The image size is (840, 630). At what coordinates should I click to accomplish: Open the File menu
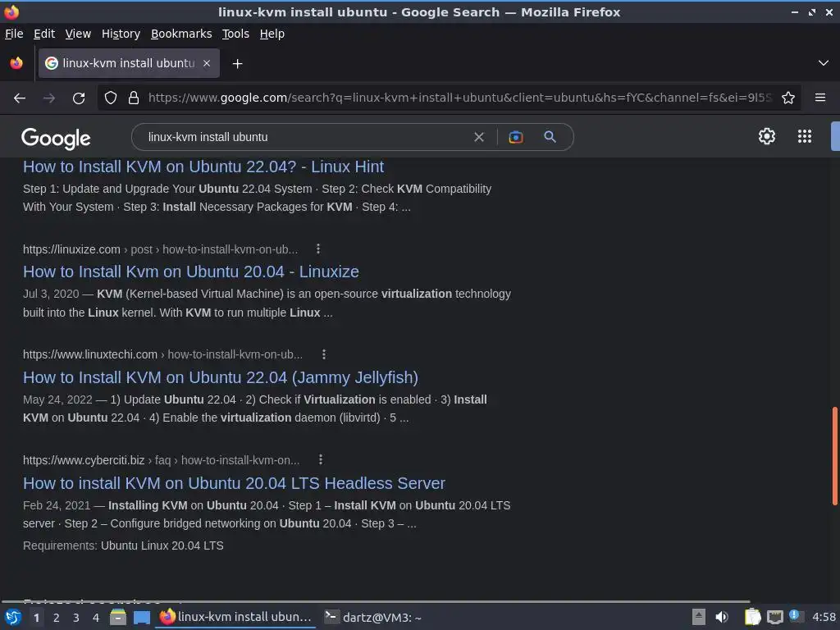14,34
